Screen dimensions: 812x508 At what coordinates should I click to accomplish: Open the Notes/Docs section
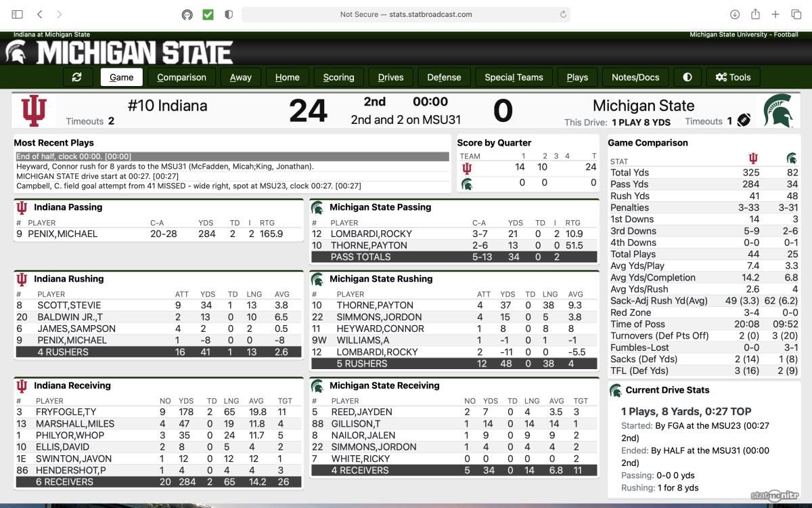coord(635,77)
